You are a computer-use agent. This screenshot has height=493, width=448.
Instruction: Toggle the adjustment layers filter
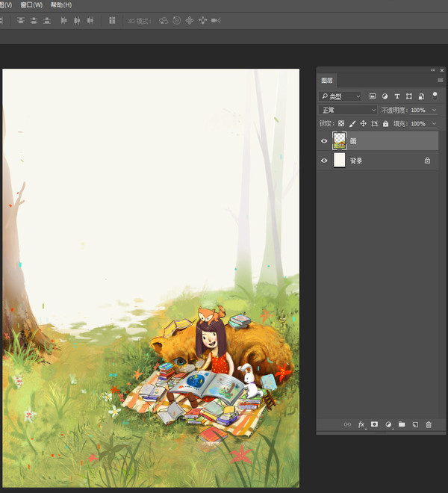tap(385, 96)
